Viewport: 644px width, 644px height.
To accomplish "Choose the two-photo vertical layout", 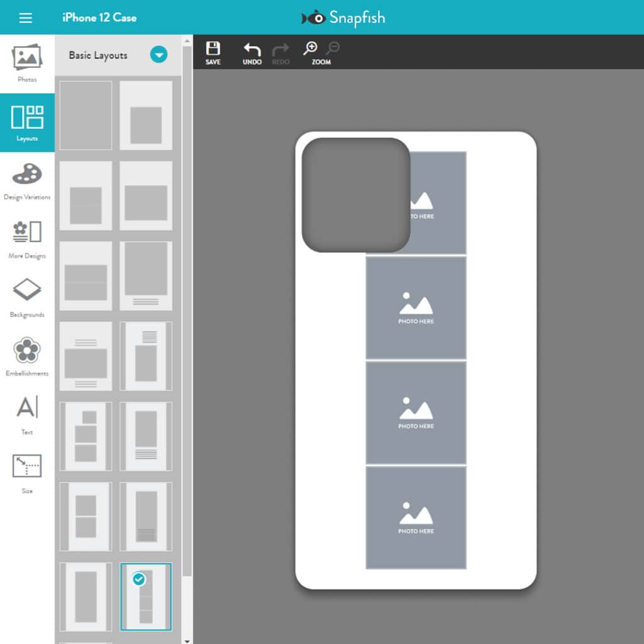I will point(86,517).
